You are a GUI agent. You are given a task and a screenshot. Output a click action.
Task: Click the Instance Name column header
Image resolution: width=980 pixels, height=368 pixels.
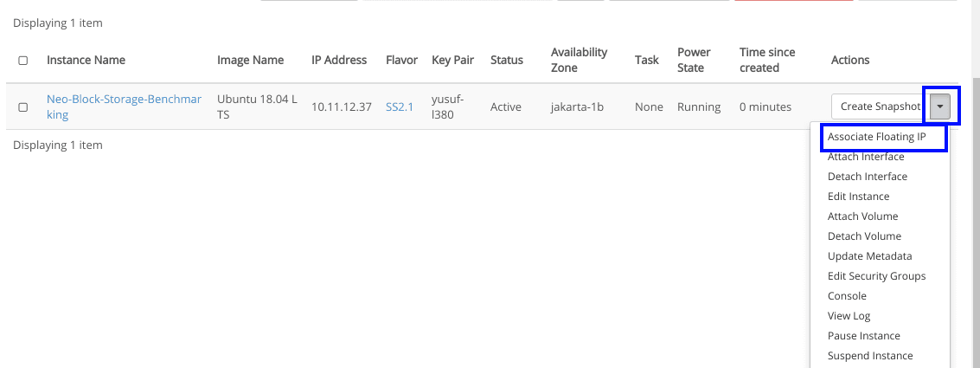[x=86, y=61]
